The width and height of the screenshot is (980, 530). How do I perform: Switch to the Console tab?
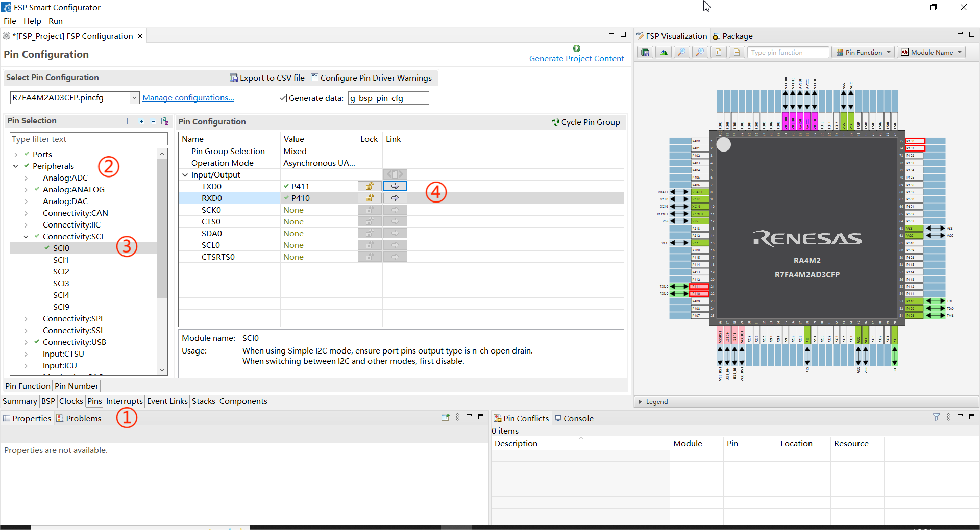coord(574,419)
